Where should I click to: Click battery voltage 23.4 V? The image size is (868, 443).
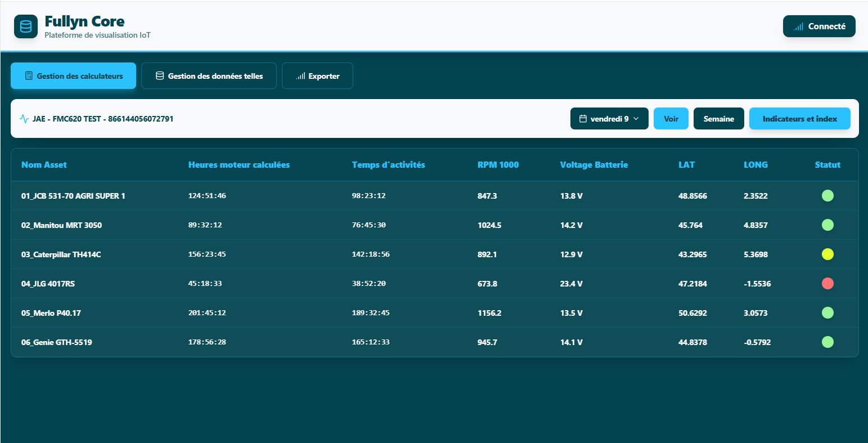click(x=572, y=284)
